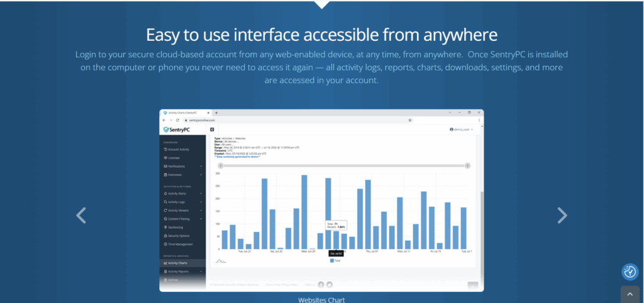This screenshot has height=303, width=644.
Task: Reload the sentrypconline.com page
Action: 177,120
